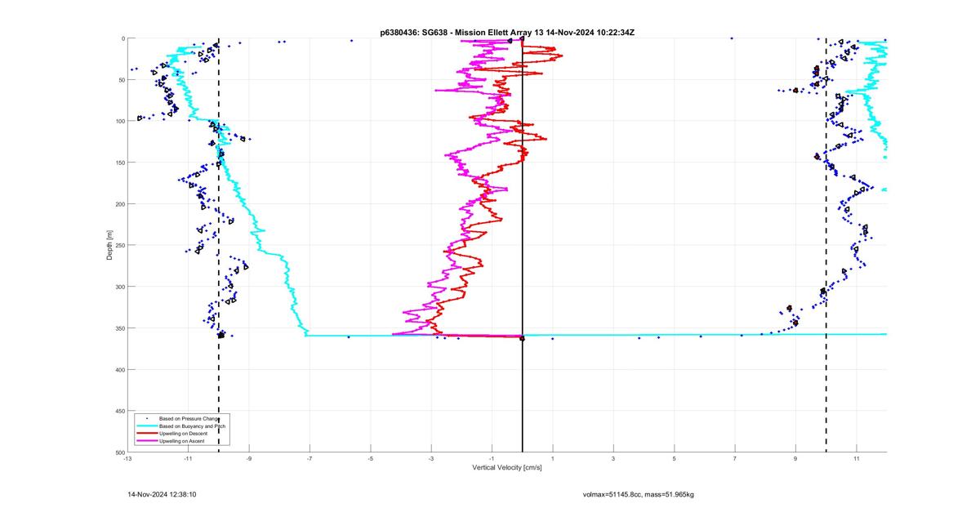Click depth-axis tick label '250'

119,245
